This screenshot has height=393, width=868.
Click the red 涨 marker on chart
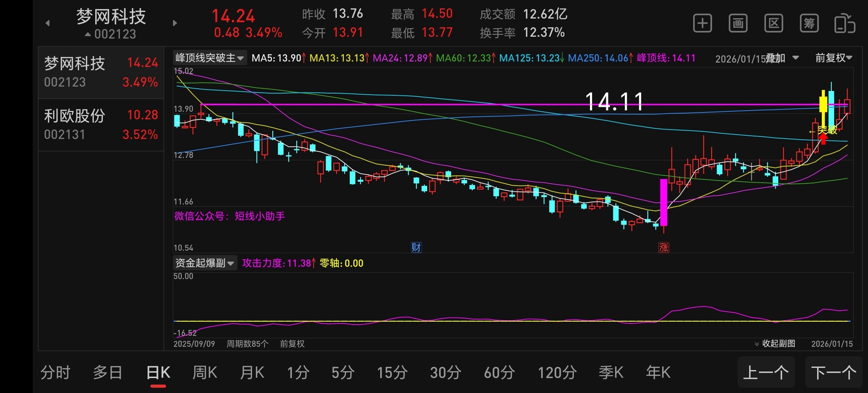pos(663,247)
